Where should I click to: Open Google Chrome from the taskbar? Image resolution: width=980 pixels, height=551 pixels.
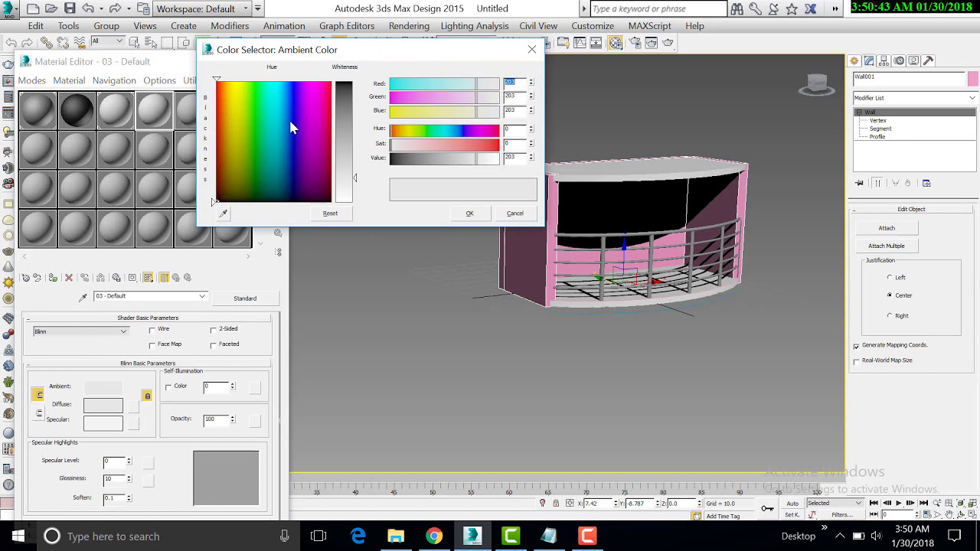tap(434, 536)
